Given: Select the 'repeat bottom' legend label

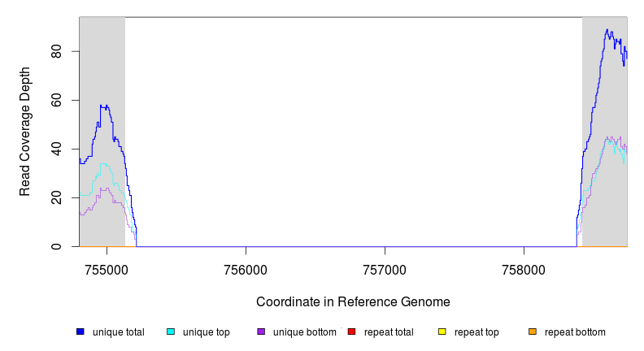Looking at the screenshot, I should [575, 332].
